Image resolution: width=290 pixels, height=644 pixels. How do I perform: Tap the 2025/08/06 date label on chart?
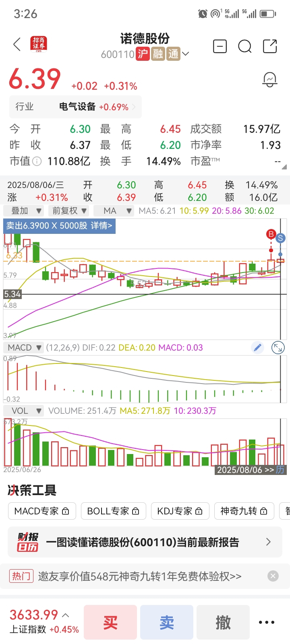239,470
